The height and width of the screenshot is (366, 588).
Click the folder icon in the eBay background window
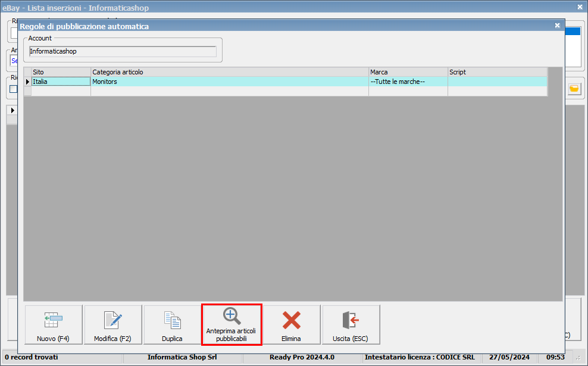click(x=574, y=89)
